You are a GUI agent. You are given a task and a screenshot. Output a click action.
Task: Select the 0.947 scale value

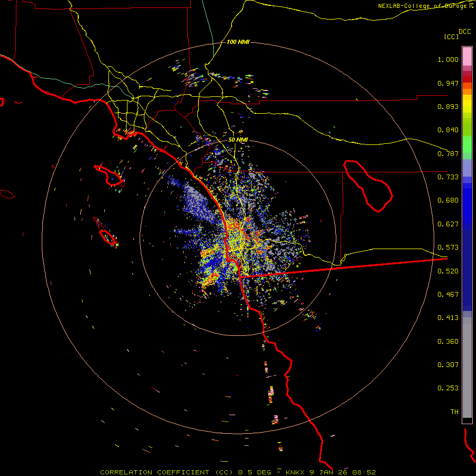click(448, 83)
